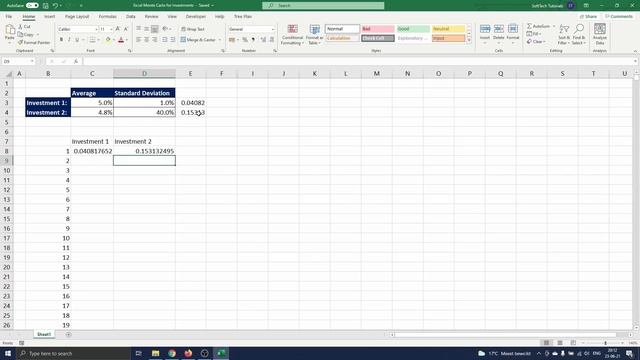Click the Format Painter brush
The width and height of the screenshot is (640, 360).
point(34,42)
